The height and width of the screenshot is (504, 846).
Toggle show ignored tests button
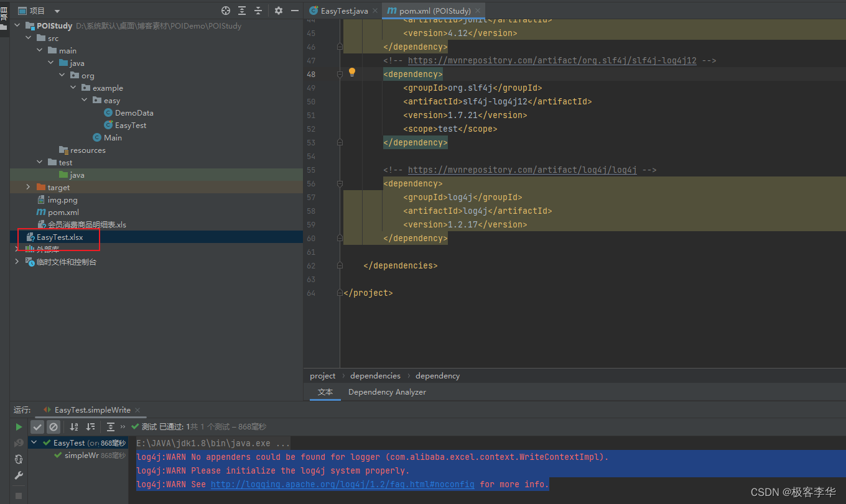click(x=53, y=427)
